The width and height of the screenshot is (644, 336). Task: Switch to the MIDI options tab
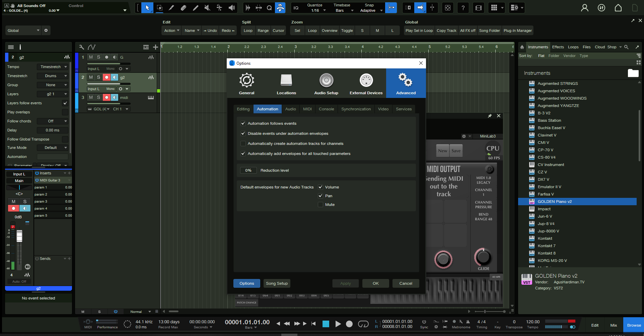coord(307,109)
